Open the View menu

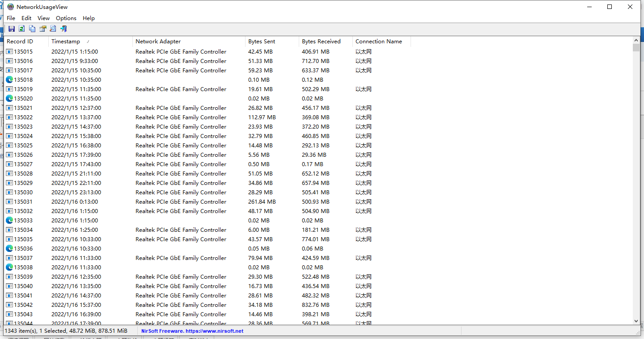(43, 18)
